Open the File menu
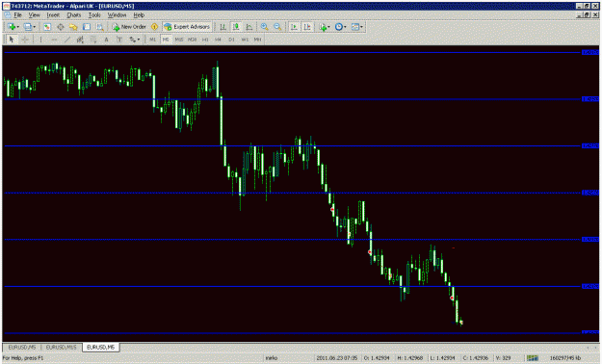Viewport: 602px width, 364px height. tap(17, 15)
